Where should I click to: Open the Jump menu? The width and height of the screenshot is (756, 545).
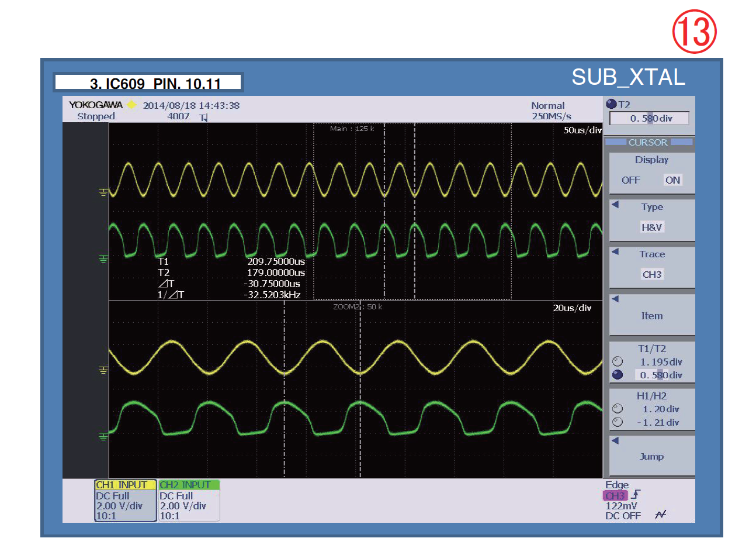pos(652,456)
